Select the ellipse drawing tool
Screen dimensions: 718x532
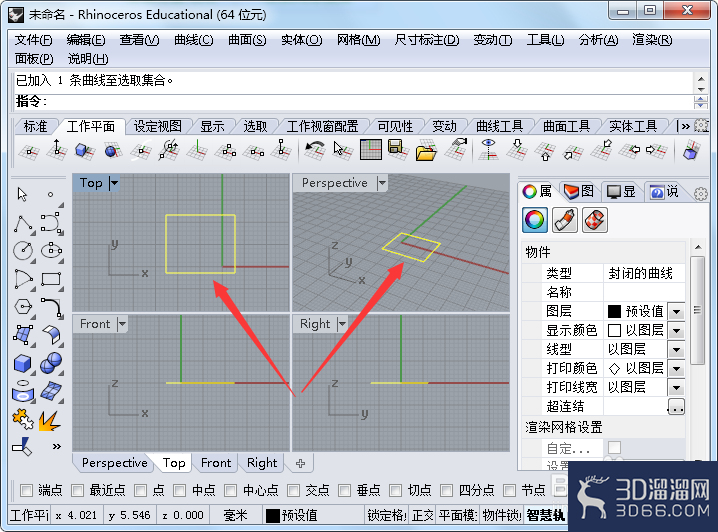pyautogui.click(x=51, y=250)
